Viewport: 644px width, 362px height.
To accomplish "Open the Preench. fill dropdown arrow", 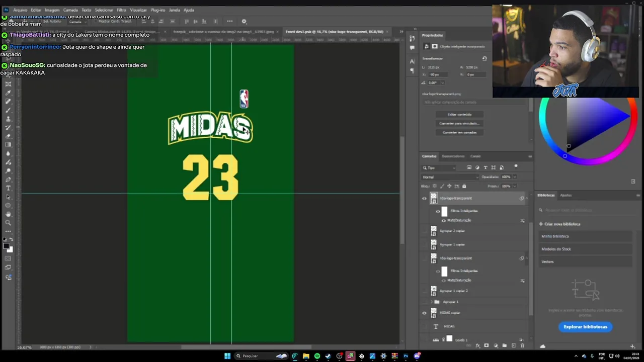I will coord(515,186).
